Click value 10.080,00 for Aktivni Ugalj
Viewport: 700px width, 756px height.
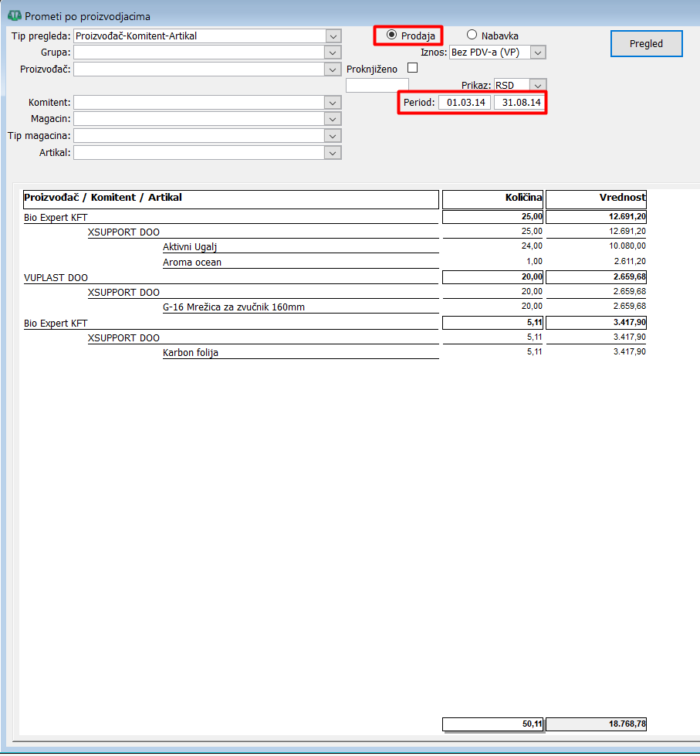coord(627,246)
